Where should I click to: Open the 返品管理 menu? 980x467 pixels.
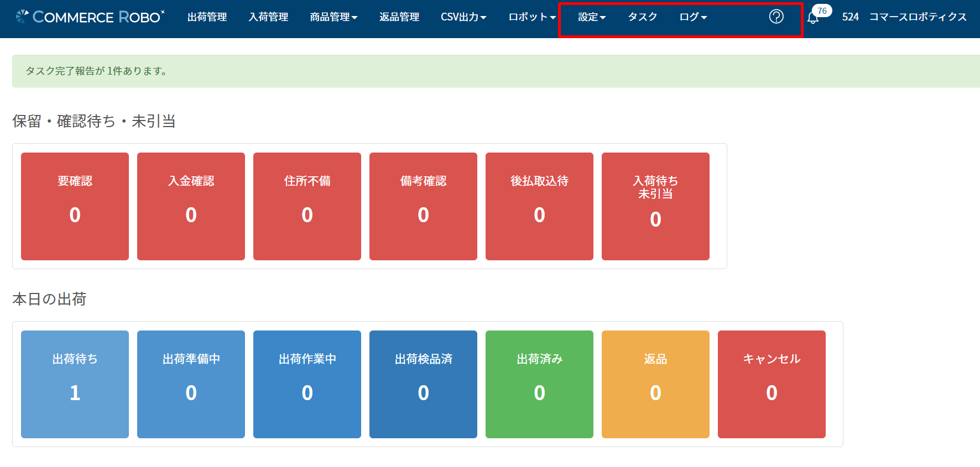click(x=399, y=17)
